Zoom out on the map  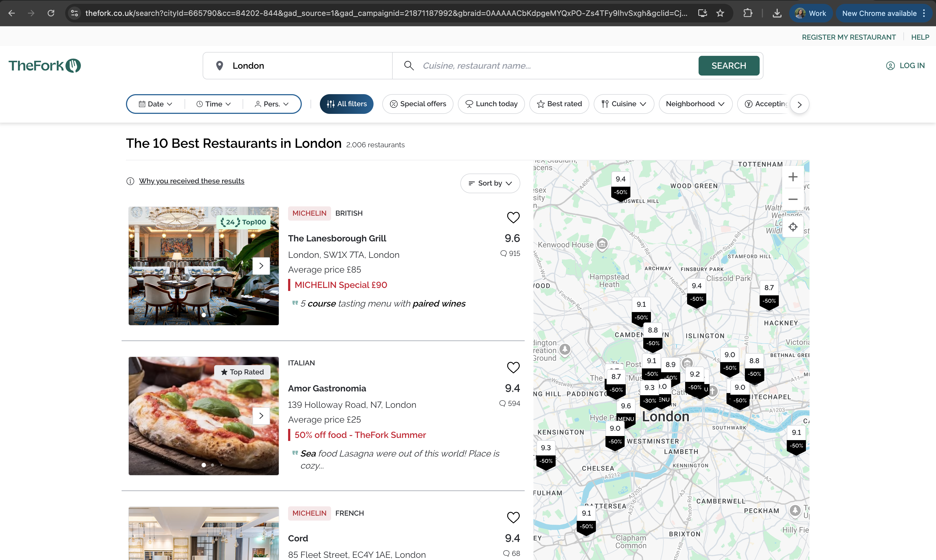(793, 199)
